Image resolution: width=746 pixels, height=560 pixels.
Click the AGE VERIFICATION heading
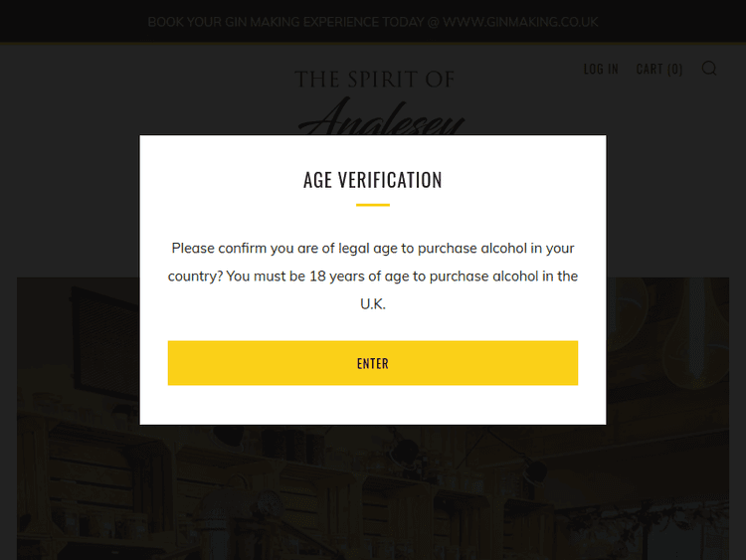[373, 180]
